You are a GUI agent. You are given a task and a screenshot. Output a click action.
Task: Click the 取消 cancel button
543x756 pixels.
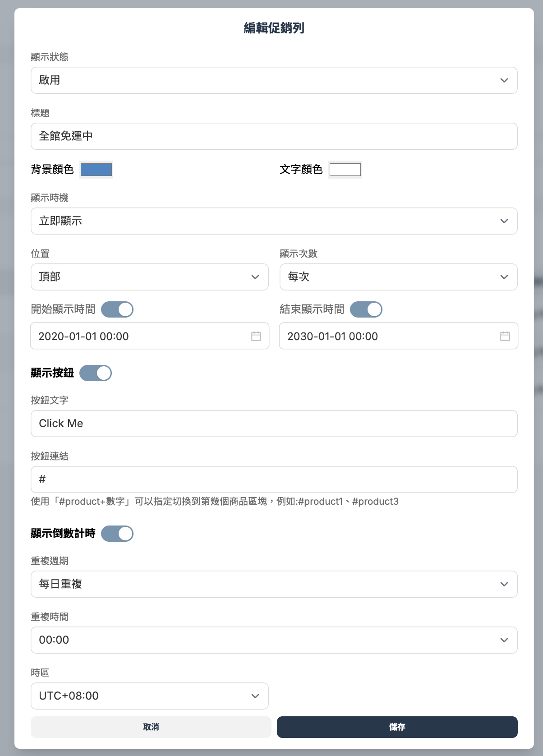[x=150, y=727]
